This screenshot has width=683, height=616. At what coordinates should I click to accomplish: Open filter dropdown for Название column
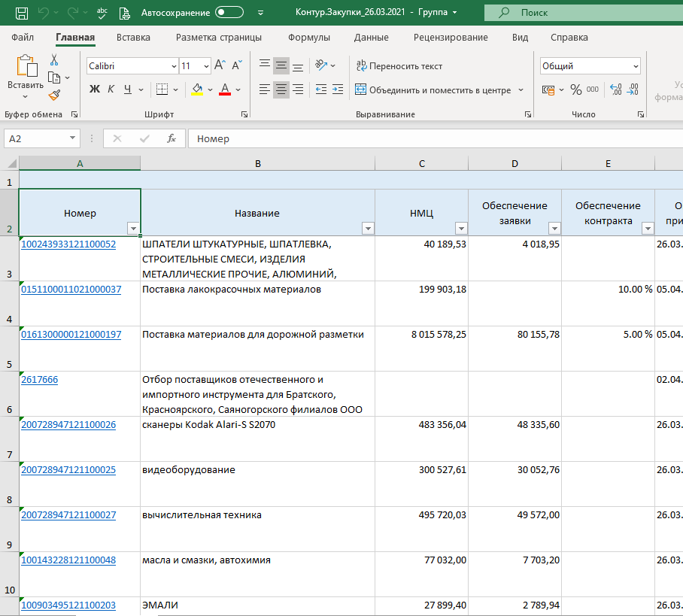click(x=368, y=229)
